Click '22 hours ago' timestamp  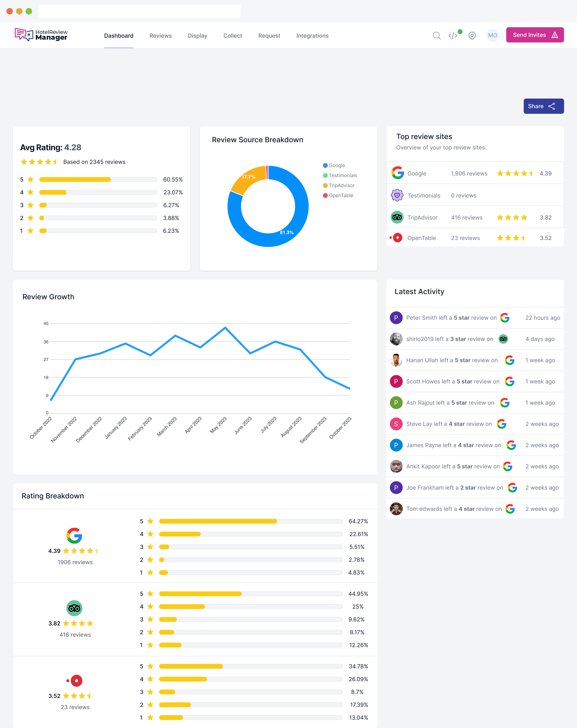(x=543, y=318)
